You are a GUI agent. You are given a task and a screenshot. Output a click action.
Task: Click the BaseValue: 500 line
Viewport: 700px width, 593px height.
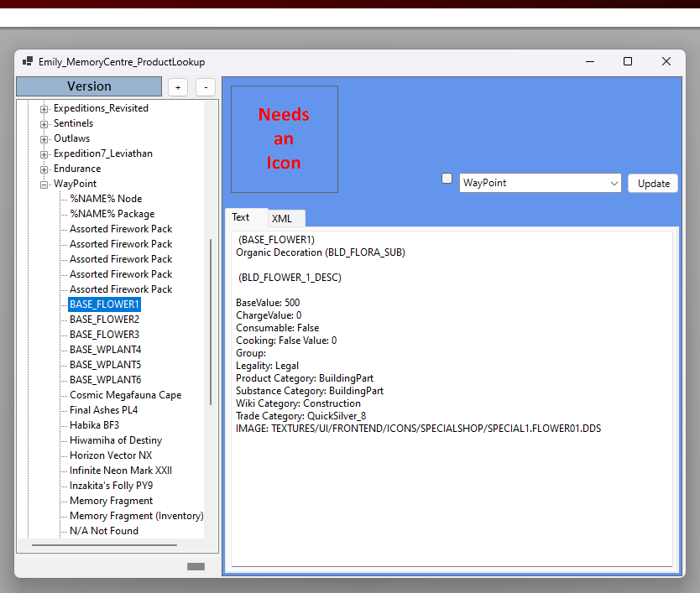268,303
